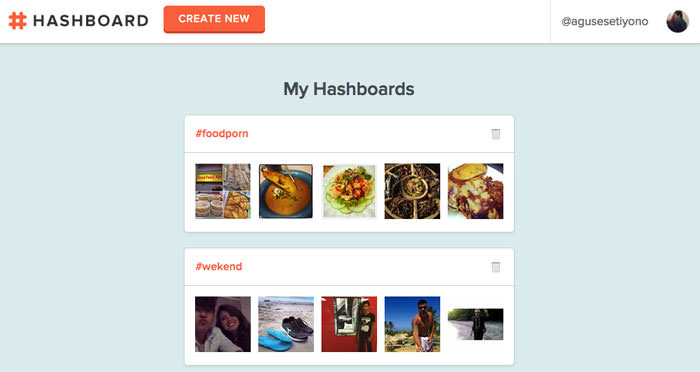Screen dimensions: 700x372
Task: Click the orange hashtag logo icon
Action: 18,21
